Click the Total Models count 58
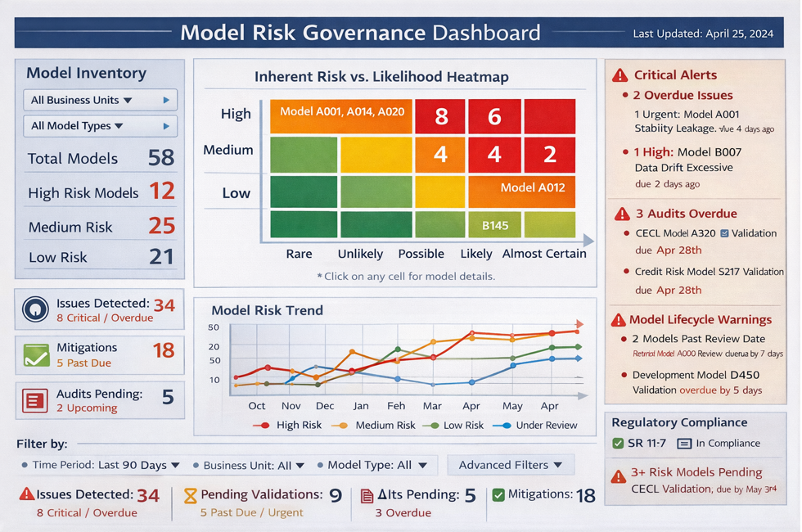 click(x=161, y=158)
